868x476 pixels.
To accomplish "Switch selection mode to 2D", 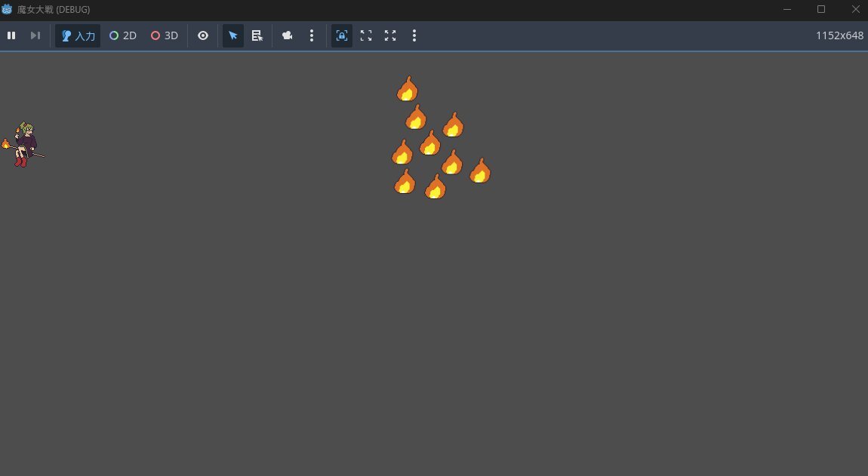I will tap(123, 35).
